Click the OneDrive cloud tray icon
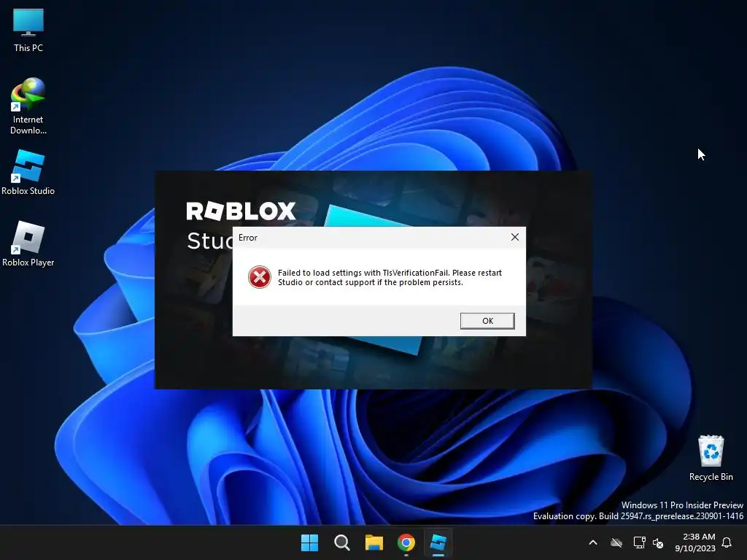Viewport: 747px width, 560px height. coord(616,542)
